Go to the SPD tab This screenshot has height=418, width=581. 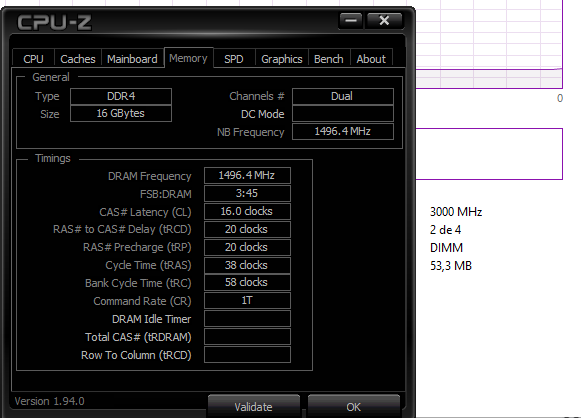click(234, 59)
